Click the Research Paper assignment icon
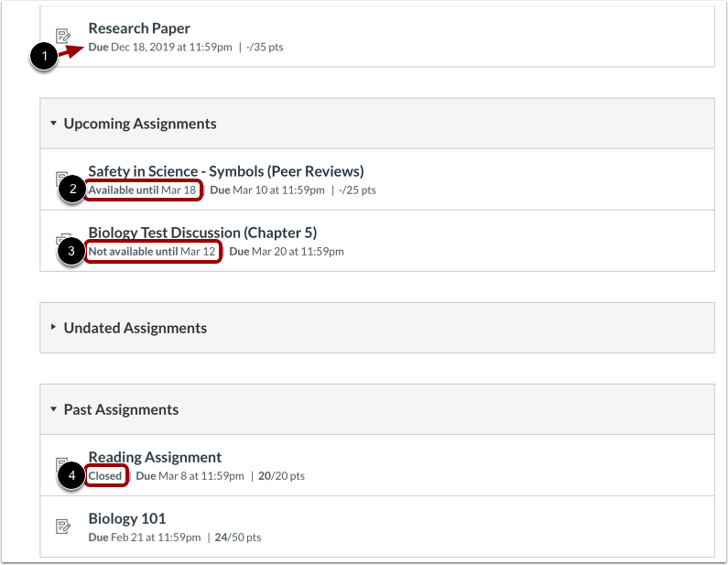Viewport: 728px width, 565px height. [63, 36]
